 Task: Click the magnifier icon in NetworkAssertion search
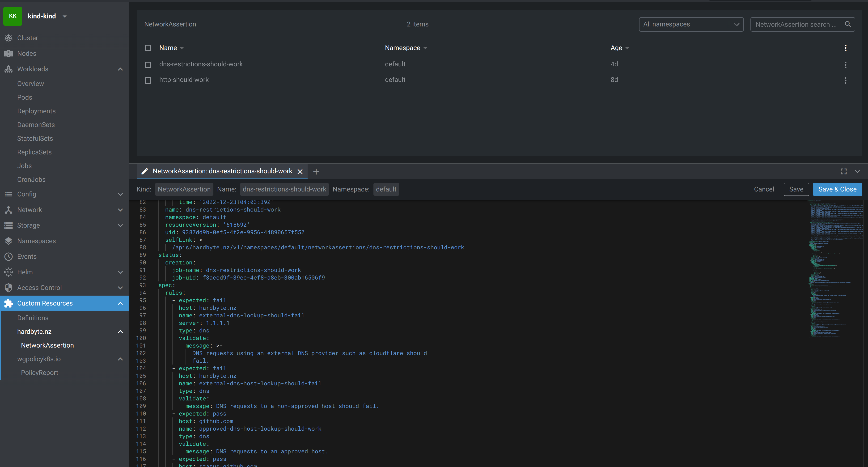[x=848, y=24]
